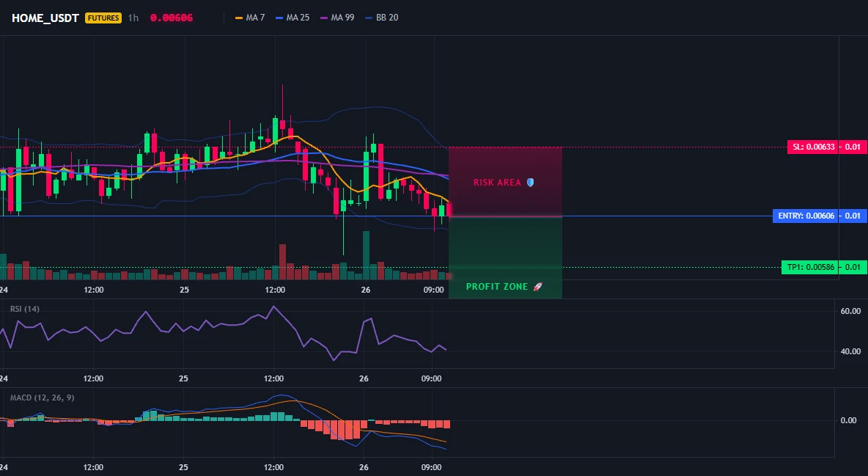Click the 26 date label on price chart axis
Image resolution: width=868 pixels, height=476 pixels.
365,290
